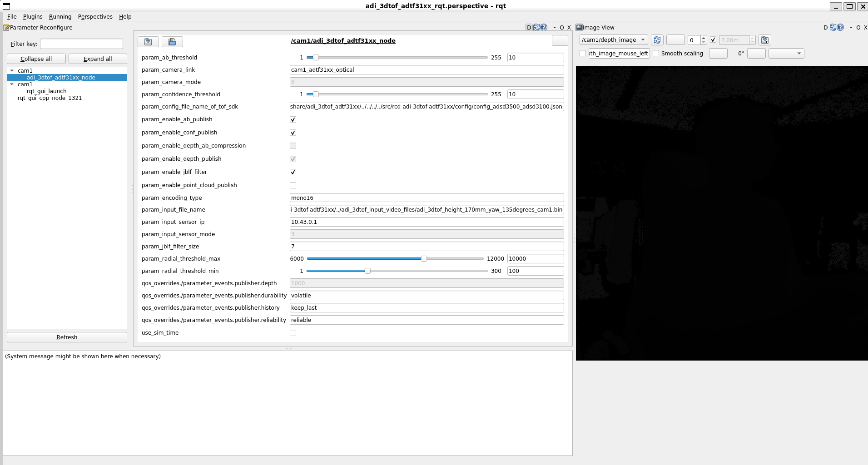Collapse the cam1 tree node
The image size is (868, 465).
click(12, 70)
